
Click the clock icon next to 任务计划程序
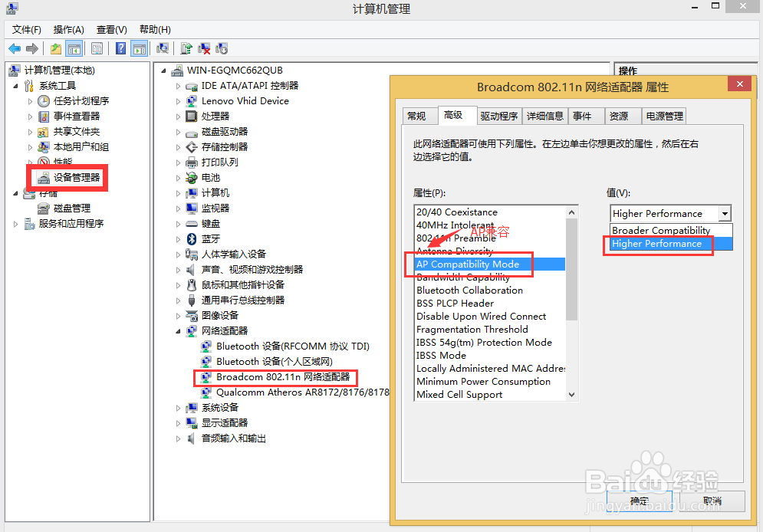44,100
